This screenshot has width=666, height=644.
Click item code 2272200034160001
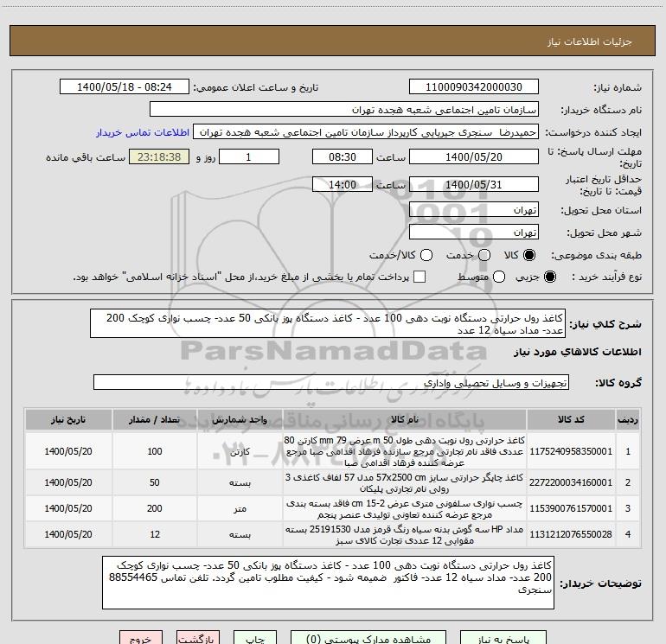point(571,482)
